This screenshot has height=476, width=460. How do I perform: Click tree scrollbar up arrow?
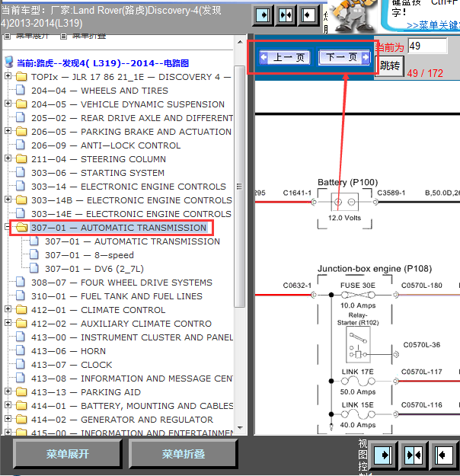tap(240, 42)
